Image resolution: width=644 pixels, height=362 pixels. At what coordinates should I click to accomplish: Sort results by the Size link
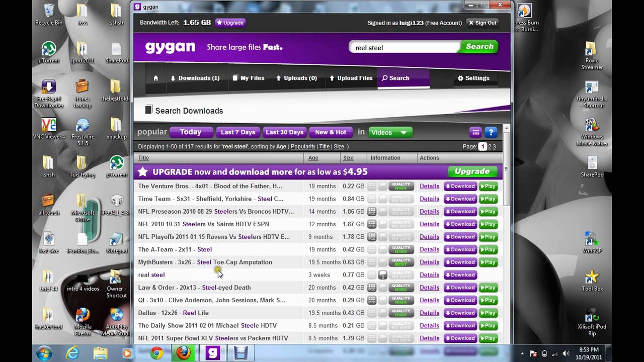339,146
